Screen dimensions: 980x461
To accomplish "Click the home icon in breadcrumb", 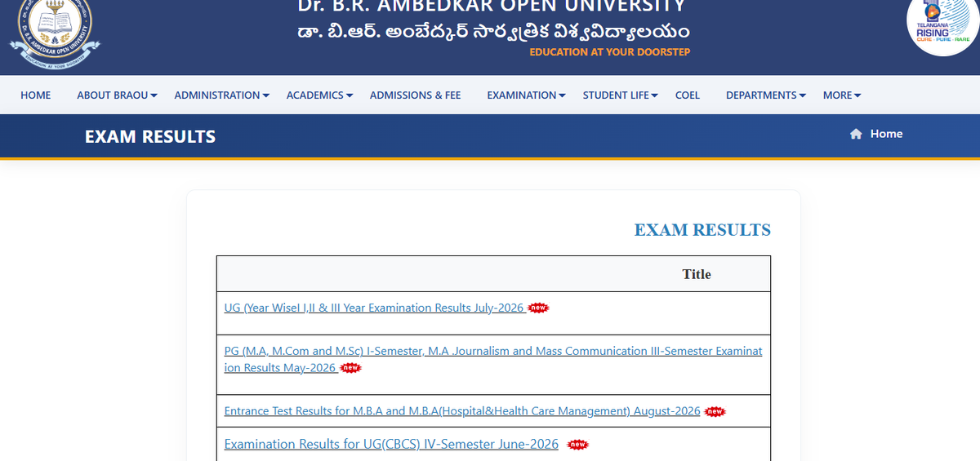I will pos(856,134).
